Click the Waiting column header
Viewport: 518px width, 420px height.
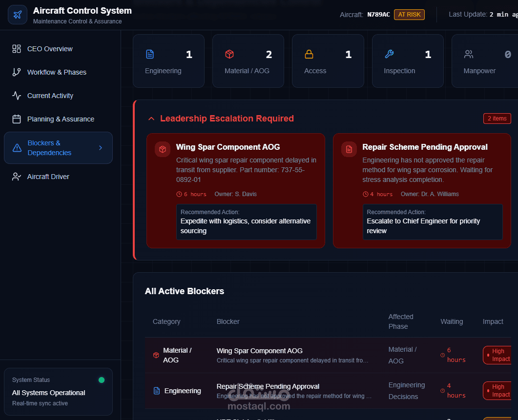(452, 321)
